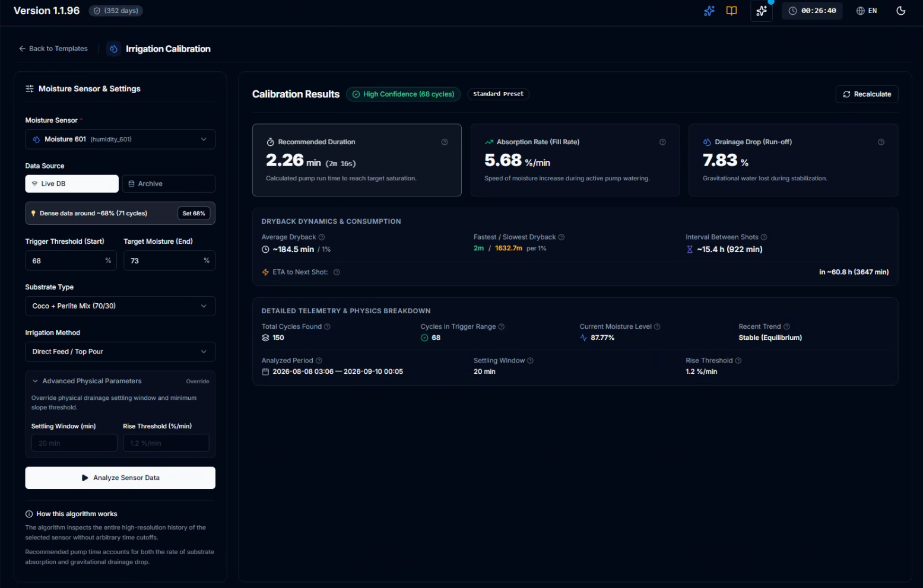Click help icon beside ETA to Next Shot
923x588 pixels.
tap(337, 272)
